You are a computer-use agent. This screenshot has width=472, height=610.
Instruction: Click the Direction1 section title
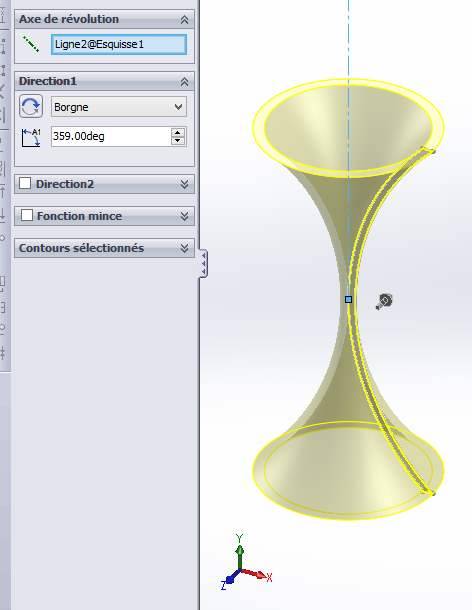[x=48, y=81]
